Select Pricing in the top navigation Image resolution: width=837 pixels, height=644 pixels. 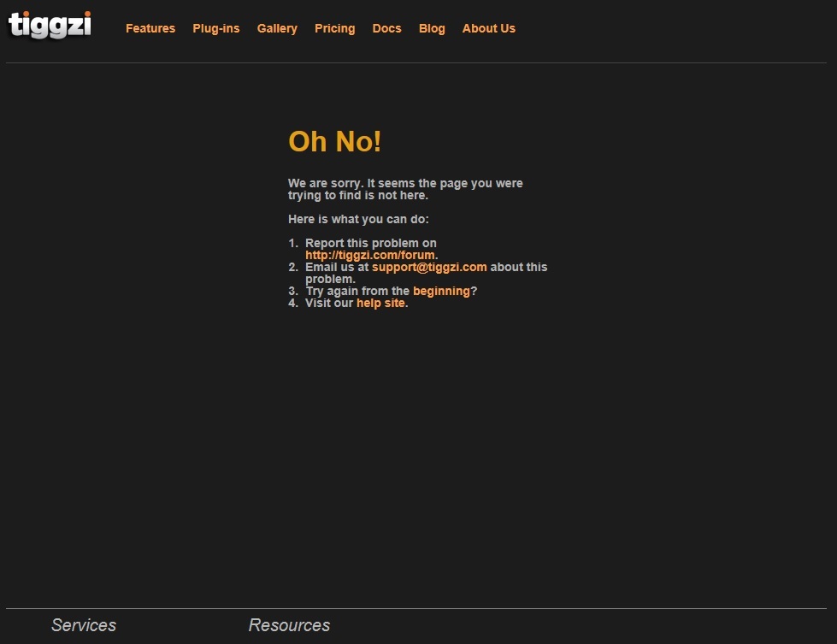(334, 28)
